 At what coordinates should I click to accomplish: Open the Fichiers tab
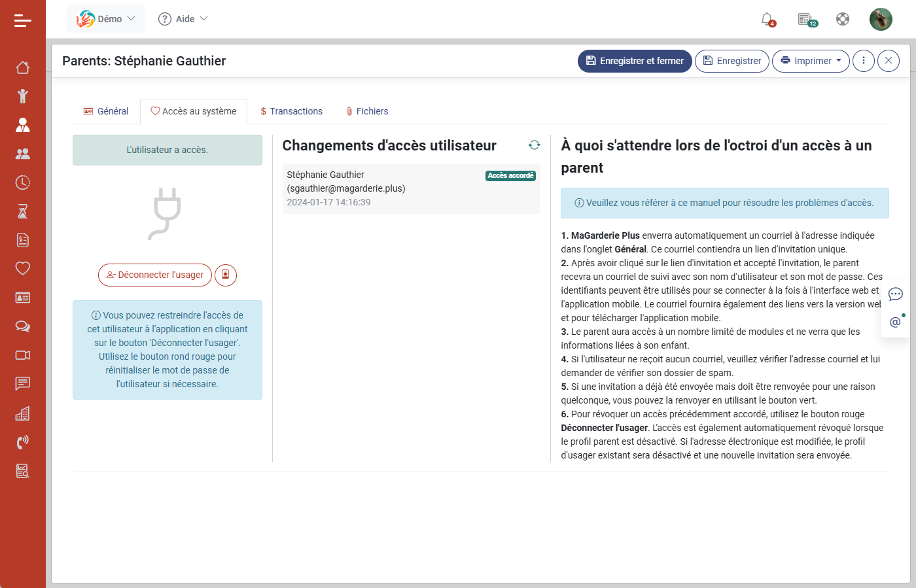pos(367,111)
